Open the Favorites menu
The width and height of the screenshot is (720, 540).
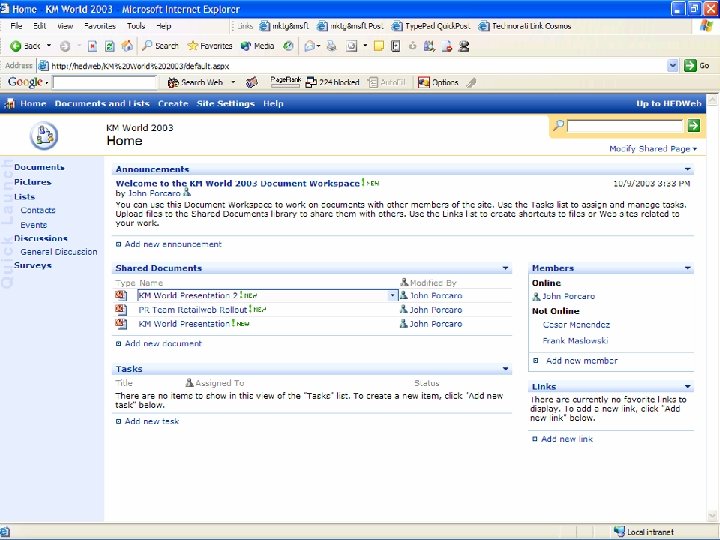pyautogui.click(x=100, y=26)
